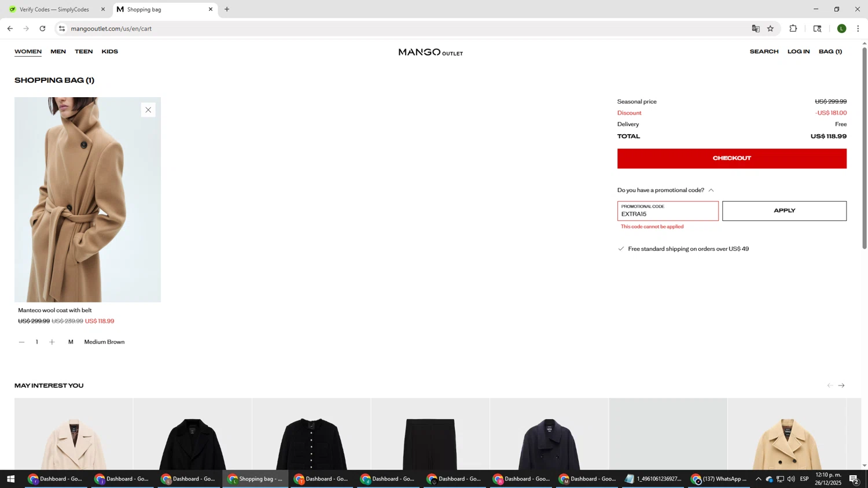Open the Windows notification center
This screenshot has height=488, width=868.
[854, 479]
